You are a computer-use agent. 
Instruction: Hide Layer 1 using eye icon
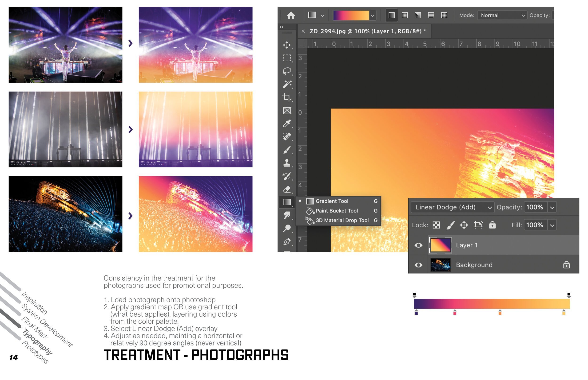[418, 245]
